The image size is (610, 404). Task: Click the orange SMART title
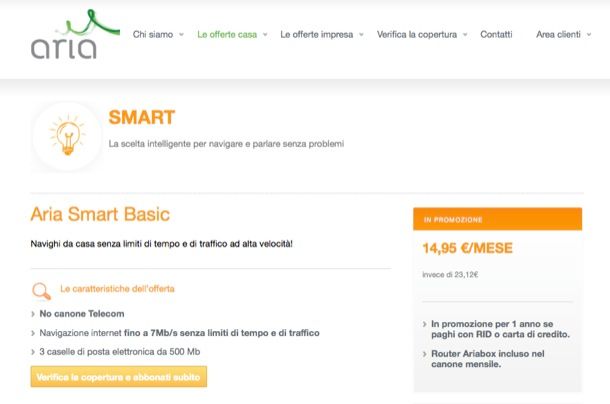[x=141, y=118]
